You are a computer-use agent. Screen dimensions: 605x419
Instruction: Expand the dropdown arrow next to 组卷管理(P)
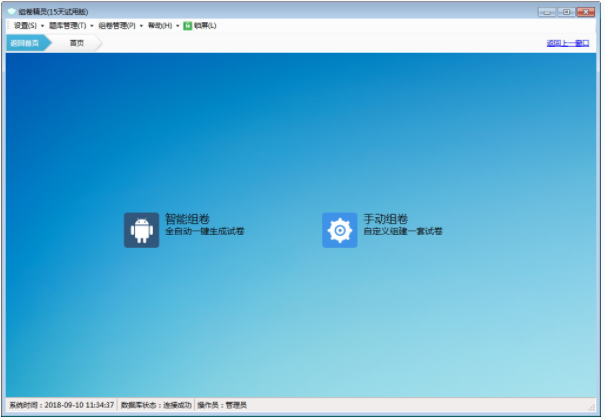pyautogui.click(x=141, y=26)
